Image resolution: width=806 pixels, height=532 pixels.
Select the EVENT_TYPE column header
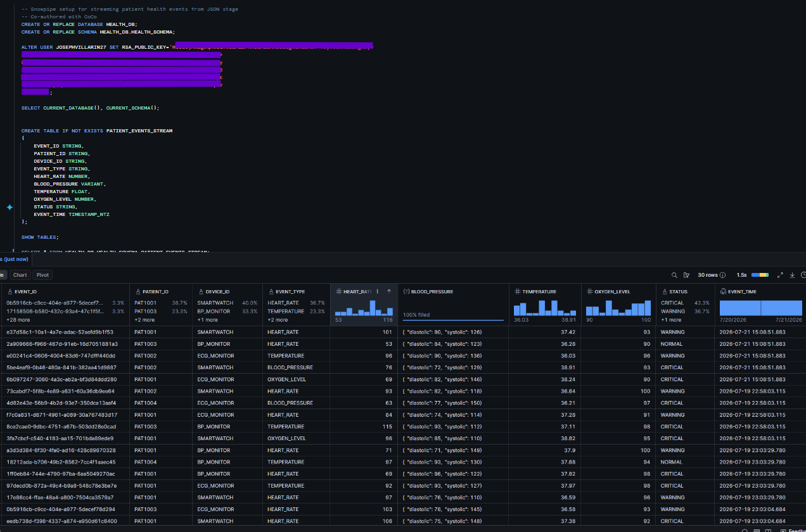pos(290,291)
